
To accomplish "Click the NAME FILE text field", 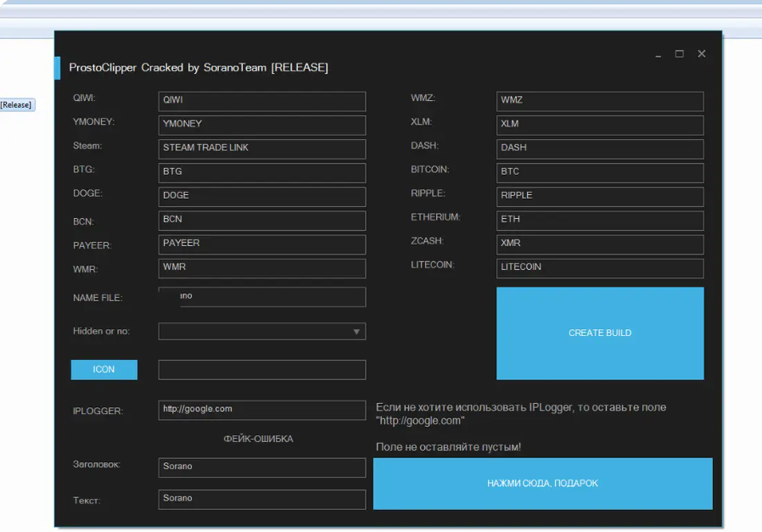I will [x=262, y=297].
